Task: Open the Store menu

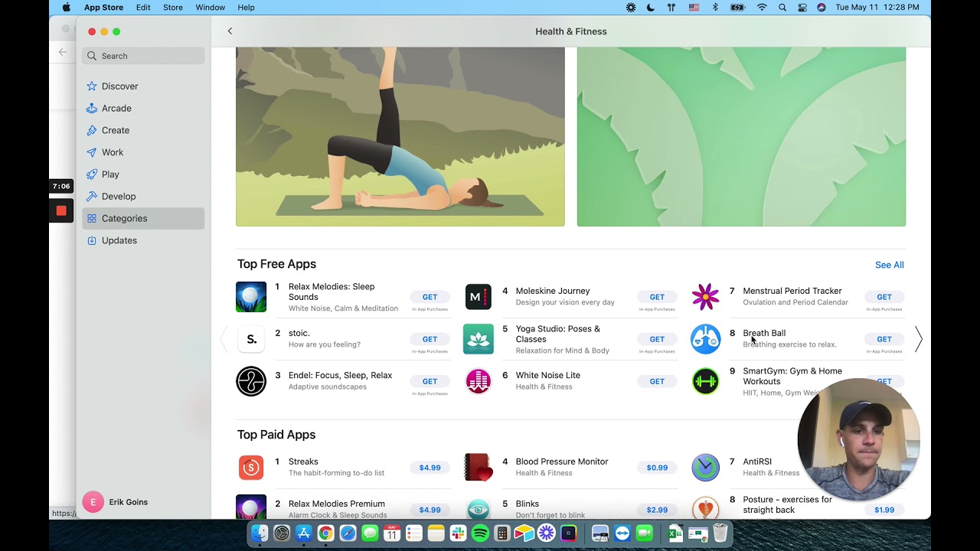Action: pos(173,8)
